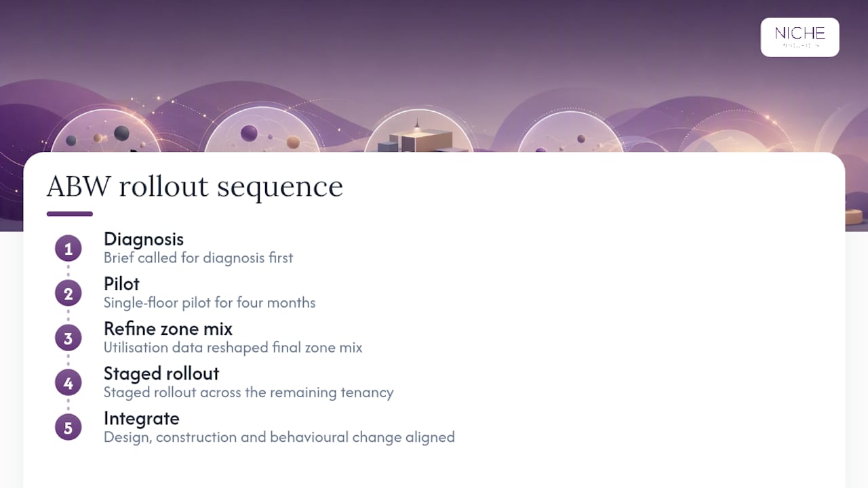Click 'Brief called for diagnosis first' text
The height and width of the screenshot is (488, 868).
tap(199, 258)
